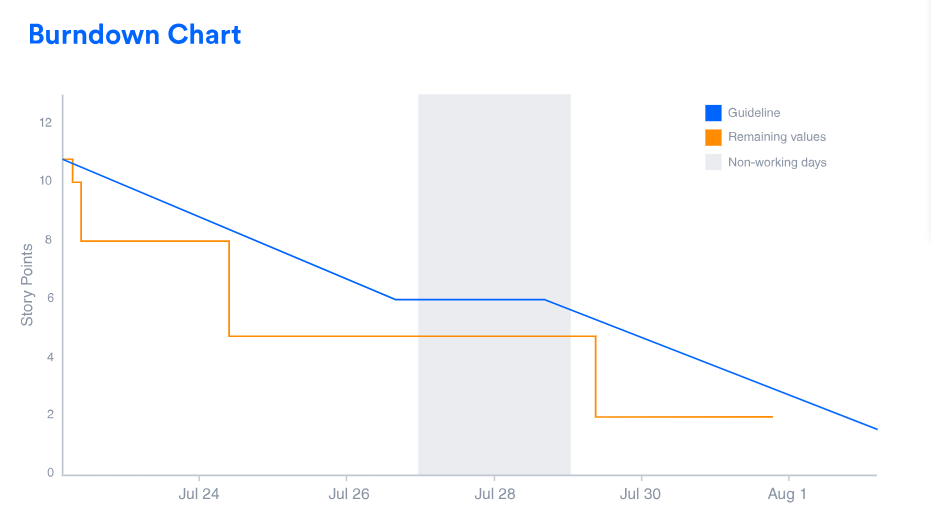Click the flat segment of the blue guideline

pos(470,299)
